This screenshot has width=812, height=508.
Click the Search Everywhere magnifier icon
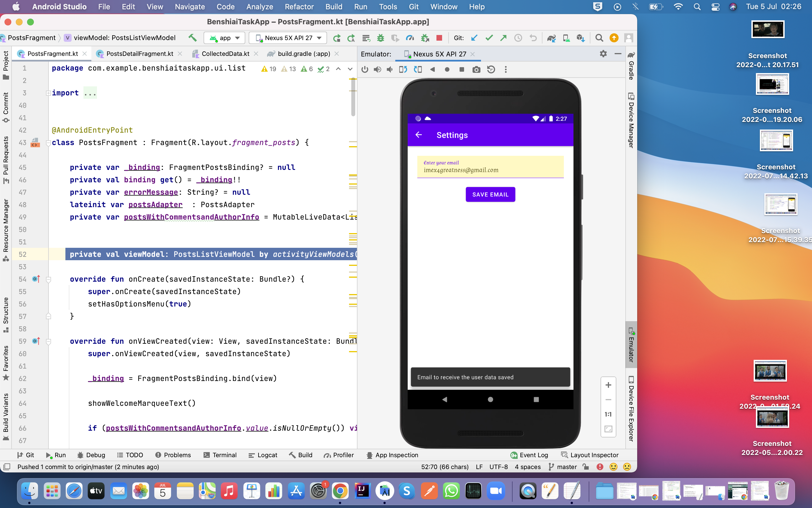click(x=599, y=38)
